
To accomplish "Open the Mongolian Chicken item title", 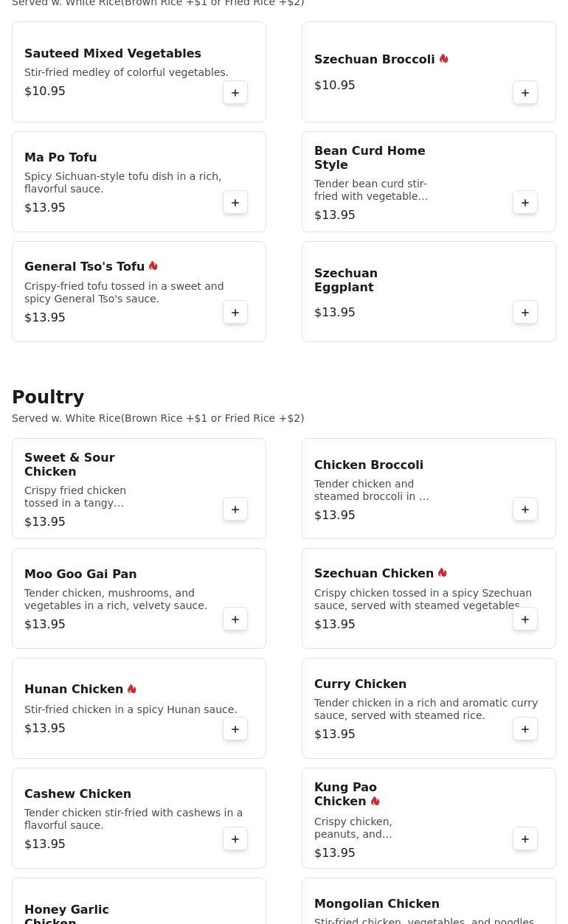I will click(x=376, y=903).
